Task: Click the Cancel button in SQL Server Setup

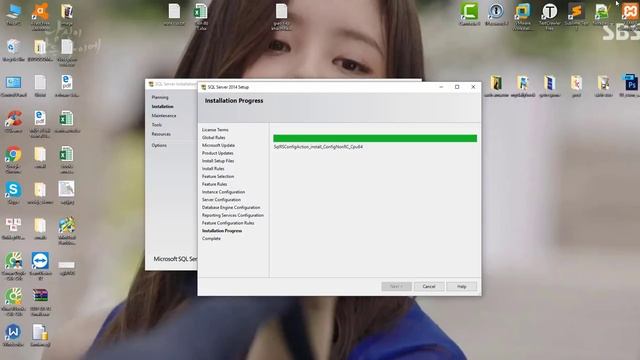Action: coord(429,287)
